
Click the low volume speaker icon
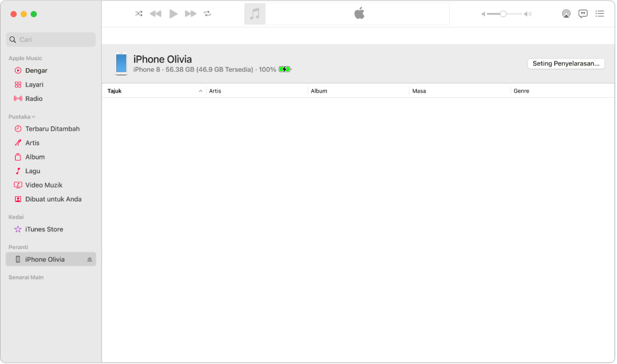[x=483, y=14]
